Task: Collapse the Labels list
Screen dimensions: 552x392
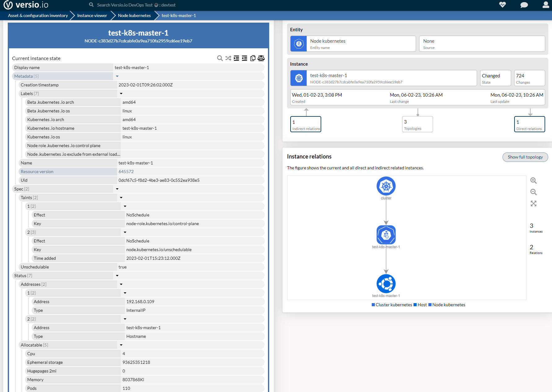Action: pos(121,94)
